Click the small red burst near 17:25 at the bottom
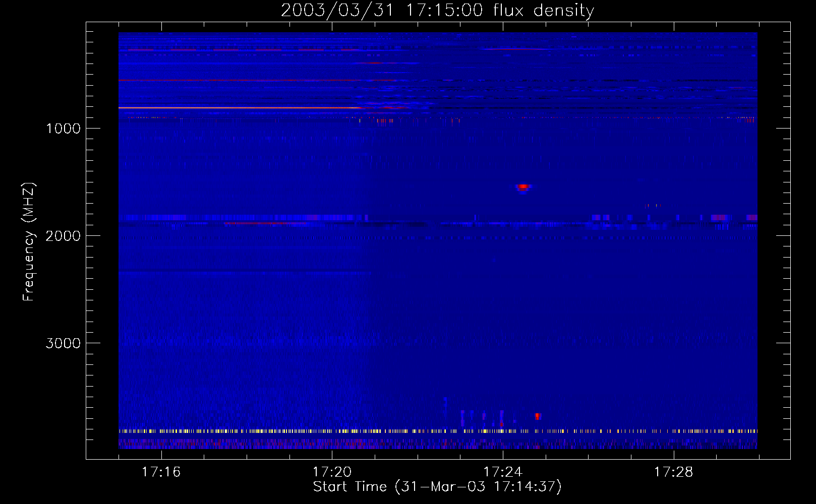This screenshot has width=816, height=504. click(x=538, y=416)
